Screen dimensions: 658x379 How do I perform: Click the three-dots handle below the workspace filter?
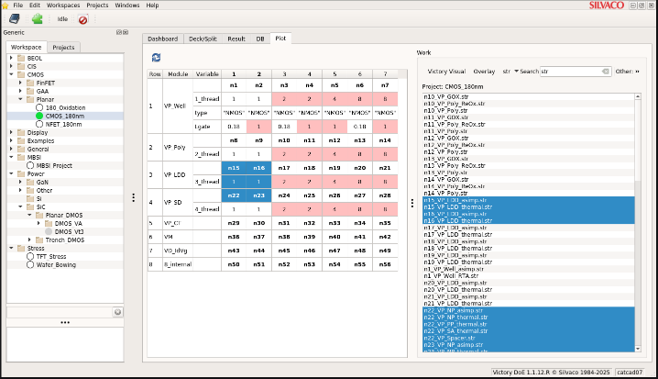click(65, 322)
